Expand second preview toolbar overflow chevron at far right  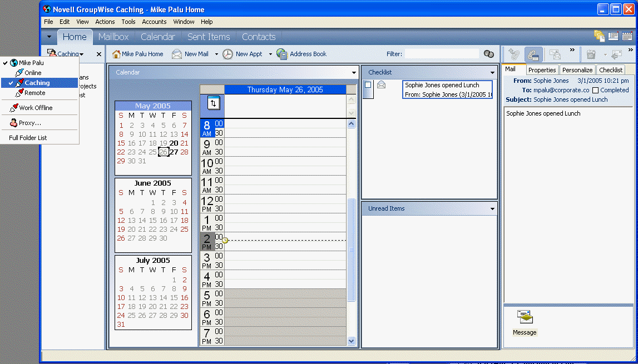tap(630, 50)
